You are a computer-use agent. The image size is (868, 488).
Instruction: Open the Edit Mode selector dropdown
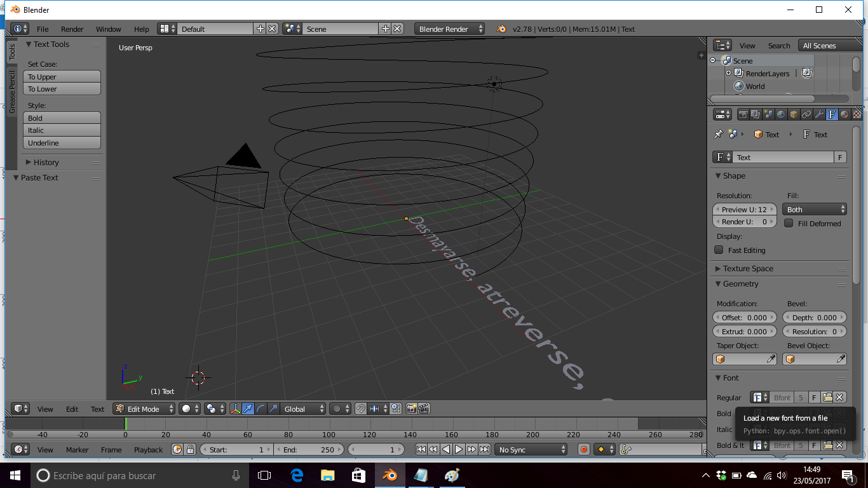144,409
